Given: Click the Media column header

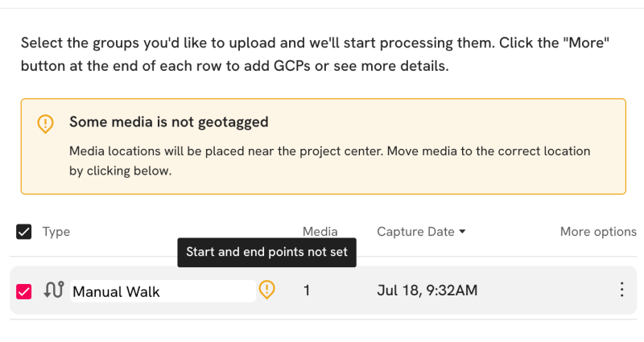Looking at the screenshot, I should click(x=320, y=232).
